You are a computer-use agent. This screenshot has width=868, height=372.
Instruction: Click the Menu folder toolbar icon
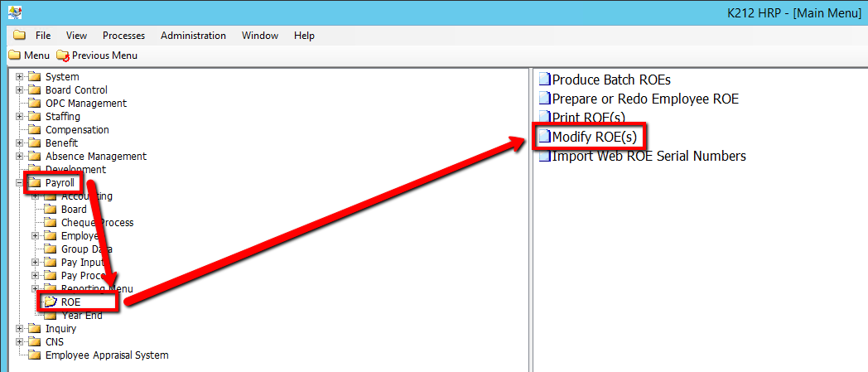15,56
